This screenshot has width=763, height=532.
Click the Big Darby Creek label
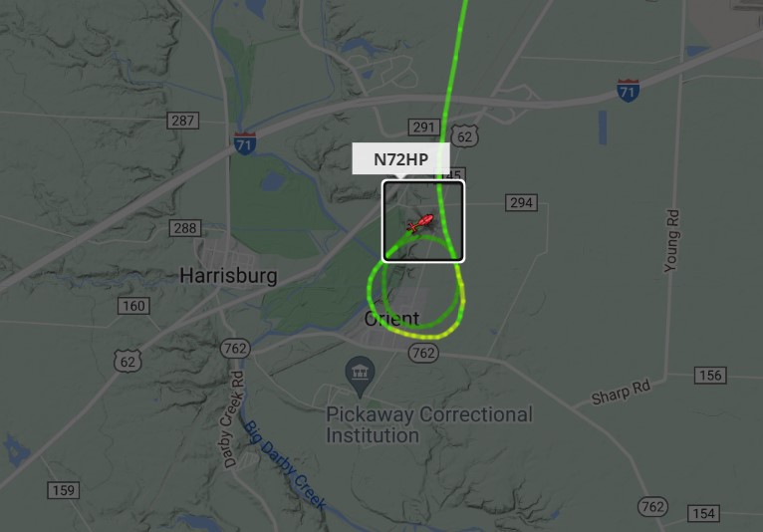(x=284, y=465)
